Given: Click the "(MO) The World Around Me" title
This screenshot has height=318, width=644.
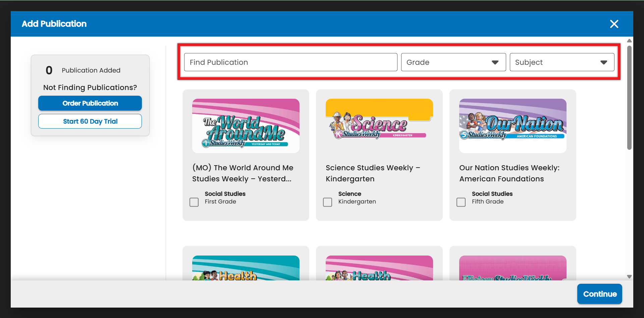Looking at the screenshot, I should pyautogui.click(x=243, y=173).
